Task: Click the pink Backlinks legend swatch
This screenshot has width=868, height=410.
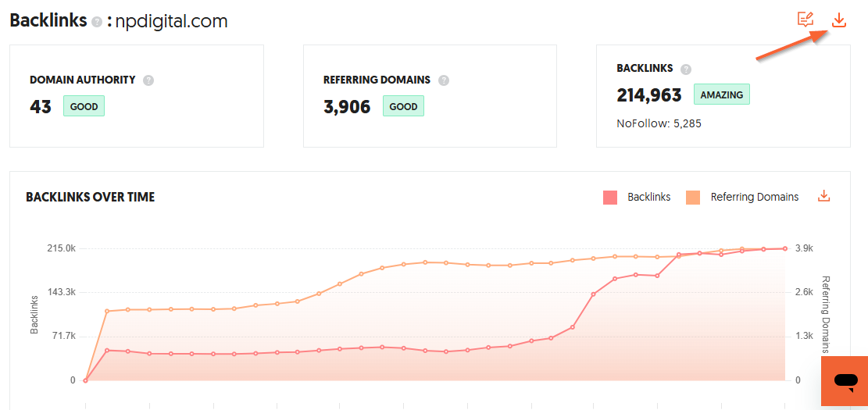Action: pos(610,197)
